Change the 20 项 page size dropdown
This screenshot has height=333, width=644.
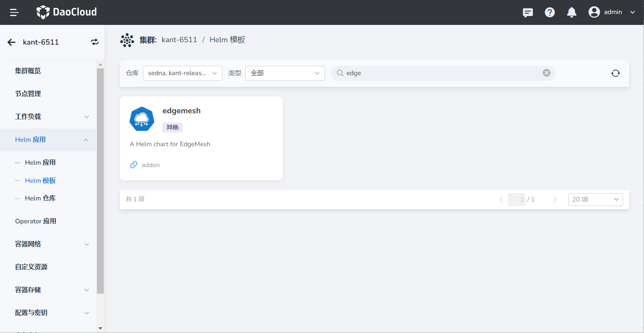point(595,200)
